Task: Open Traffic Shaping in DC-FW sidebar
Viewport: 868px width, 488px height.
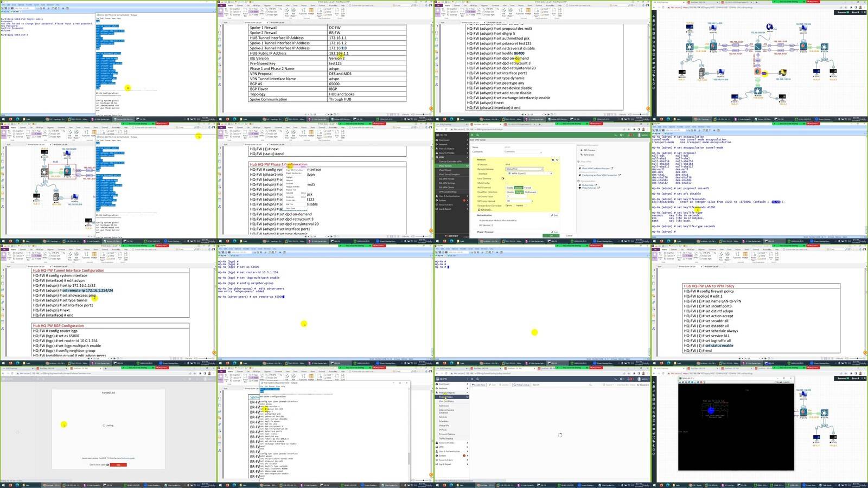Action: coord(446,438)
